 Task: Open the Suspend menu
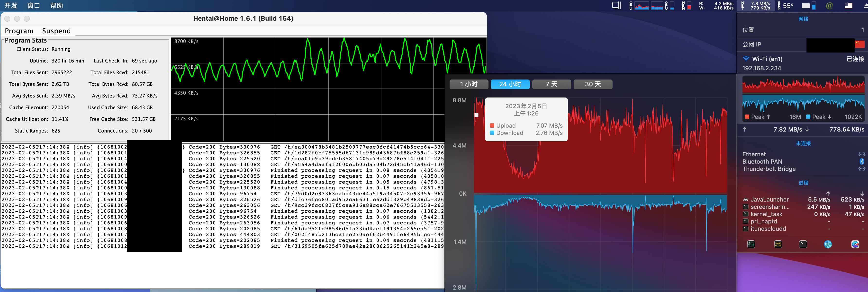point(56,31)
